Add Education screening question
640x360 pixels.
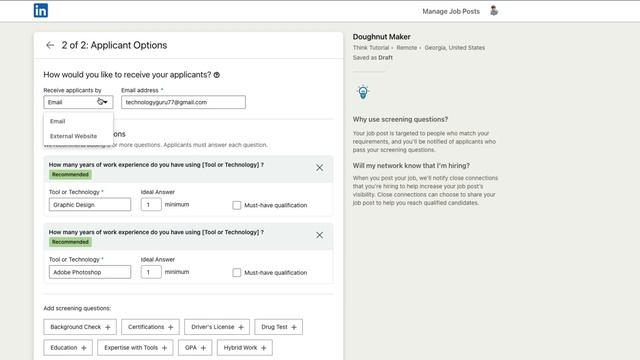68,348
